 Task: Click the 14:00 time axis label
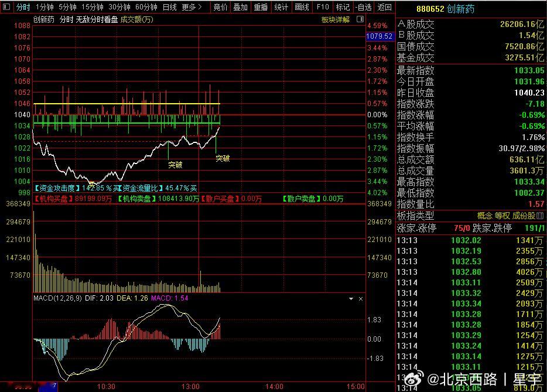[x=274, y=386]
